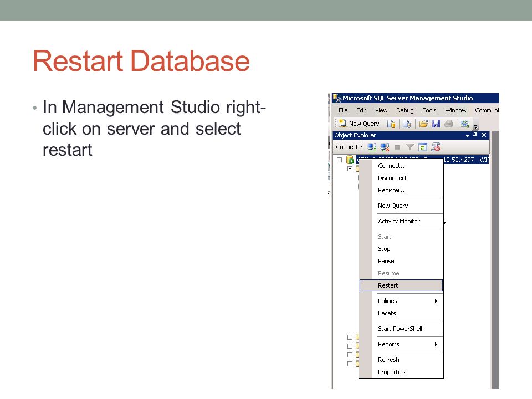Open the Activity Monitor toolbar icon
The width and height of the screenshot is (532, 399).
pos(464,124)
